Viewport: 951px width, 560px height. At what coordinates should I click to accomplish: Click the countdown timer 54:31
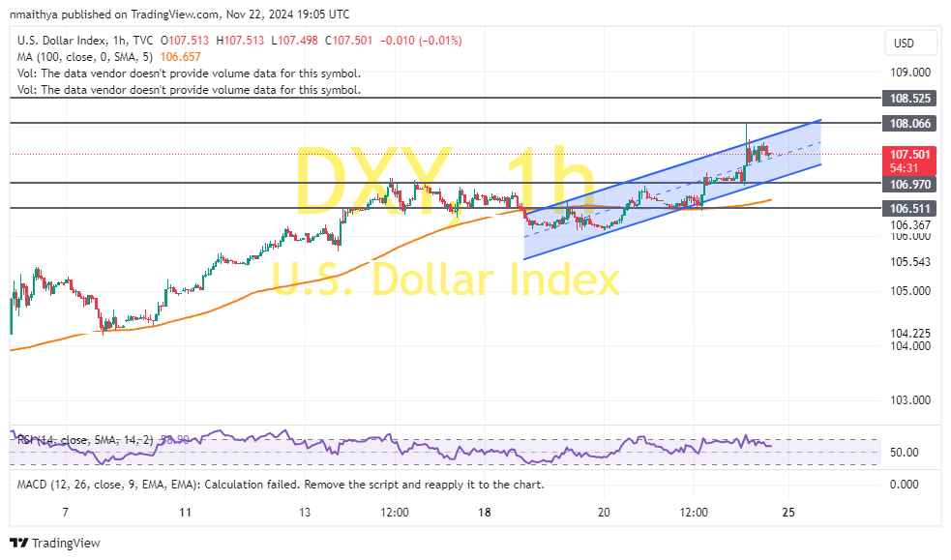(x=904, y=168)
